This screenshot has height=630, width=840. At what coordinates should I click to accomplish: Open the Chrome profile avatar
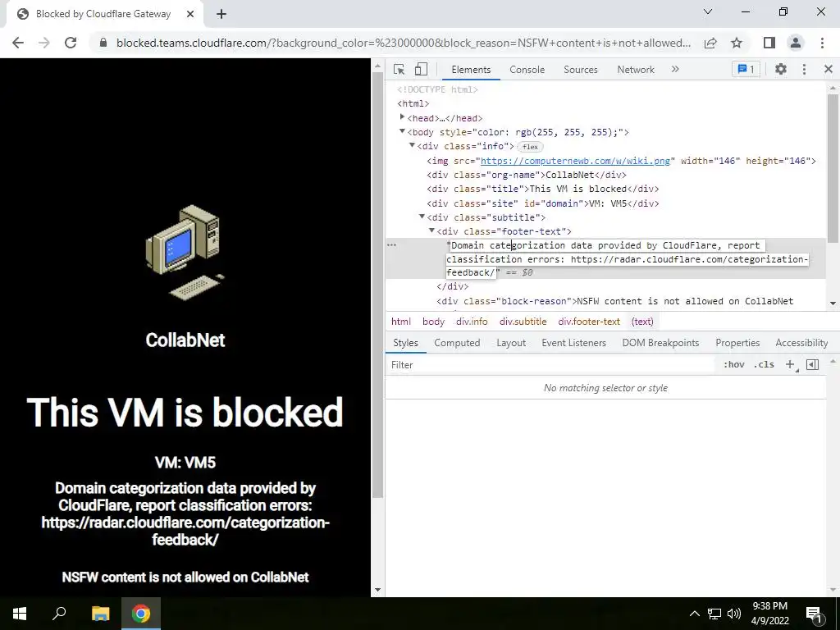(796, 43)
